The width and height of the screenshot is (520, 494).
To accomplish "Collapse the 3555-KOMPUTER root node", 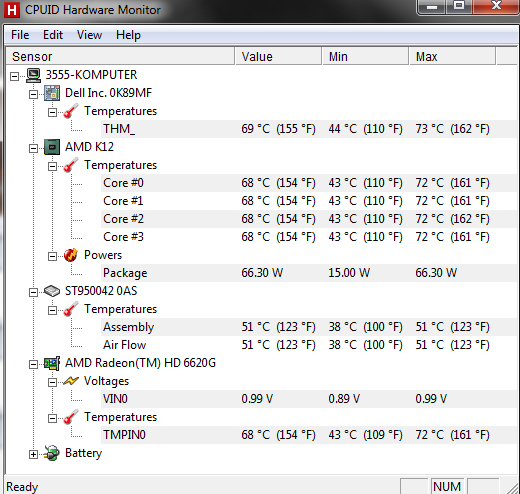I will (14, 76).
